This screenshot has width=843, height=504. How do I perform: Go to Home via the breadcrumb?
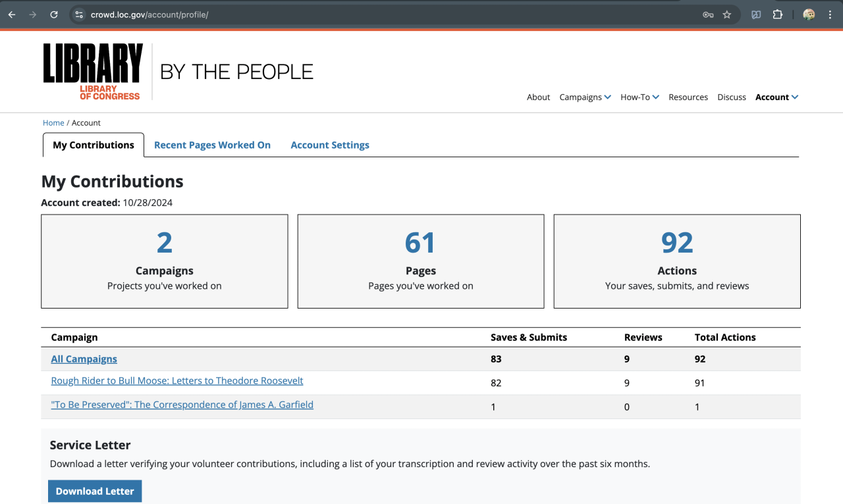pyautogui.click(x=53, y=123)
